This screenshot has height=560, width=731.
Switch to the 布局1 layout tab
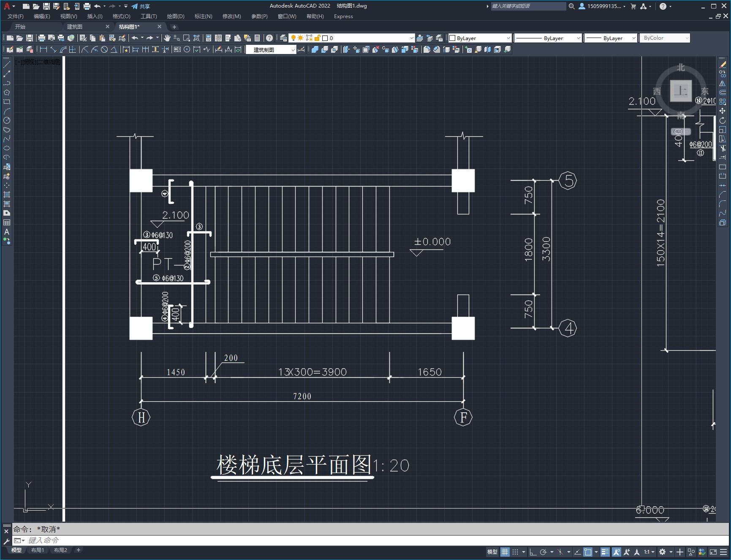coord(38,550)
